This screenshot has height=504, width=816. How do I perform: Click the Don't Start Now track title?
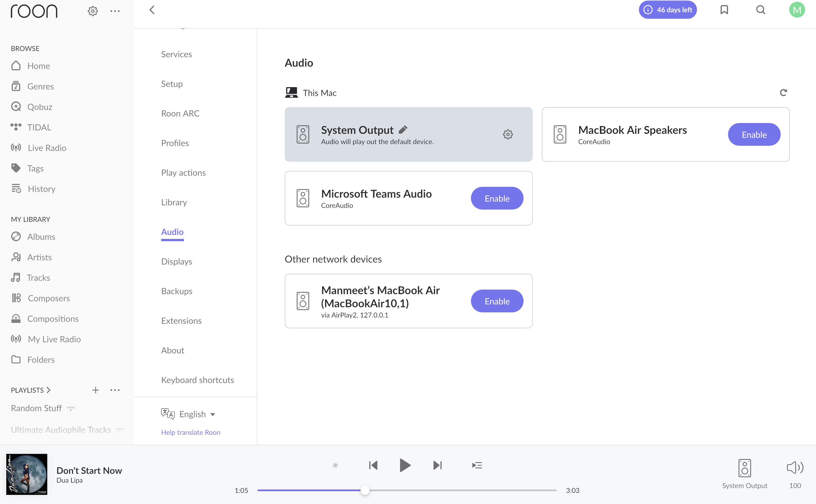(89, 470)
